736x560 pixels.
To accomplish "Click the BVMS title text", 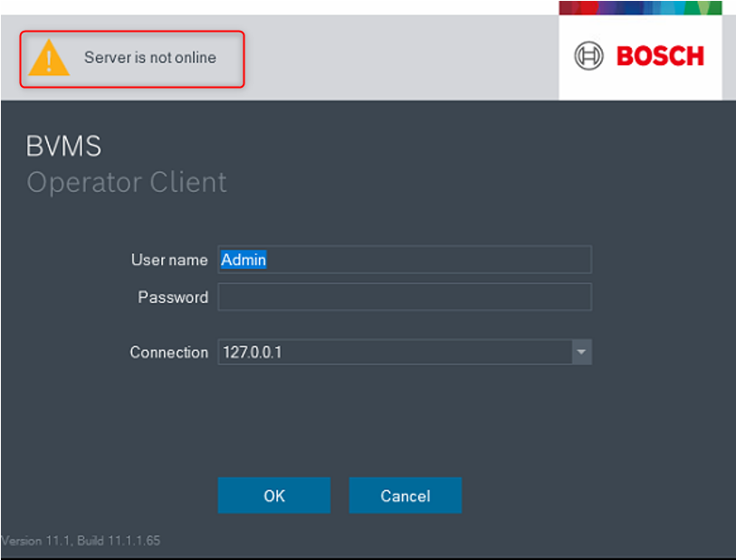I will pyautogui.click(x=64, y=147).
